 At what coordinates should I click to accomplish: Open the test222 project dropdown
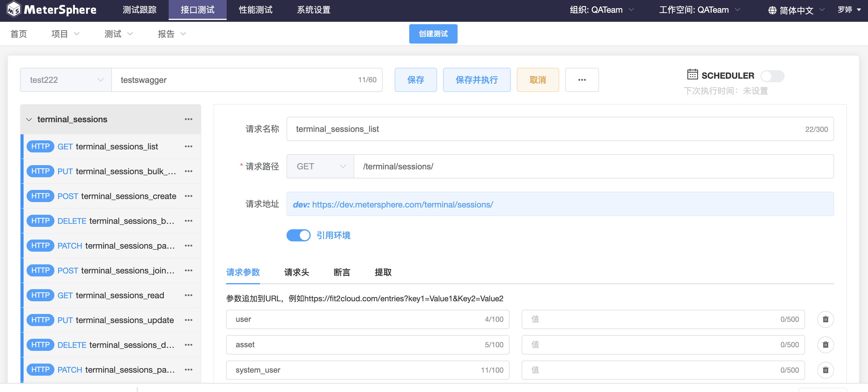pyautogui.click(x=66, y=80)
